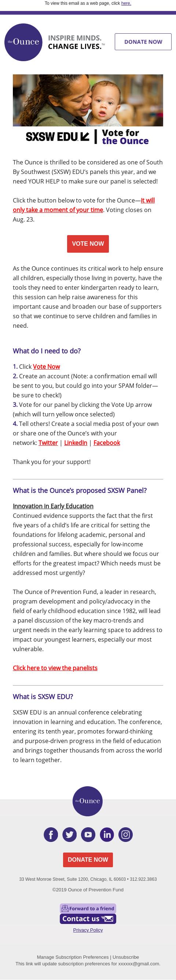Viewport: 176px width, 980px height.
Task: Open the LinkedIn icon in the footer
Action: [x=107, y=835]
